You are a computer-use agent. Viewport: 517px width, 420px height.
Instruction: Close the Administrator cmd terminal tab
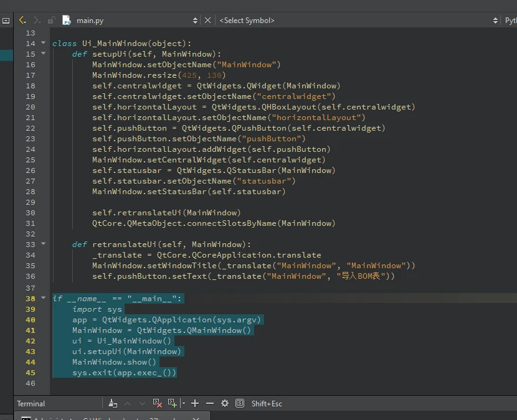(x=196, y=418)
